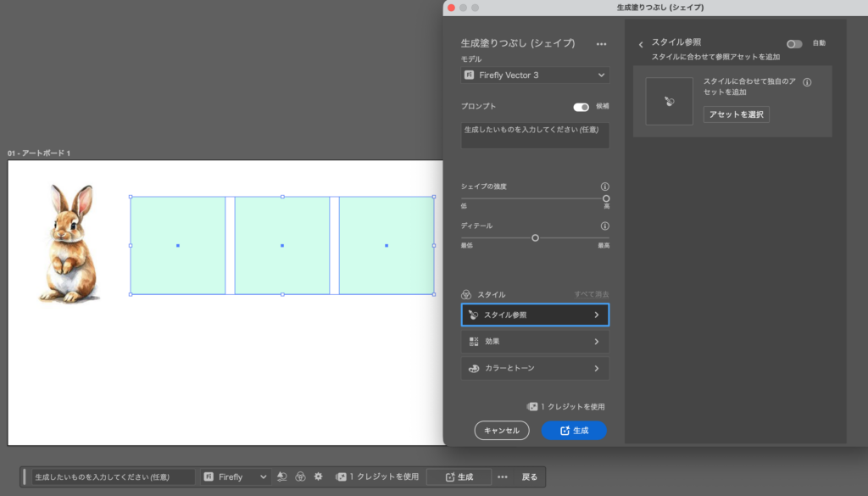Open the Firefly Vector 3 model dropdown
The height and width of the screenshot is (496, 868).
click(535, 75)
